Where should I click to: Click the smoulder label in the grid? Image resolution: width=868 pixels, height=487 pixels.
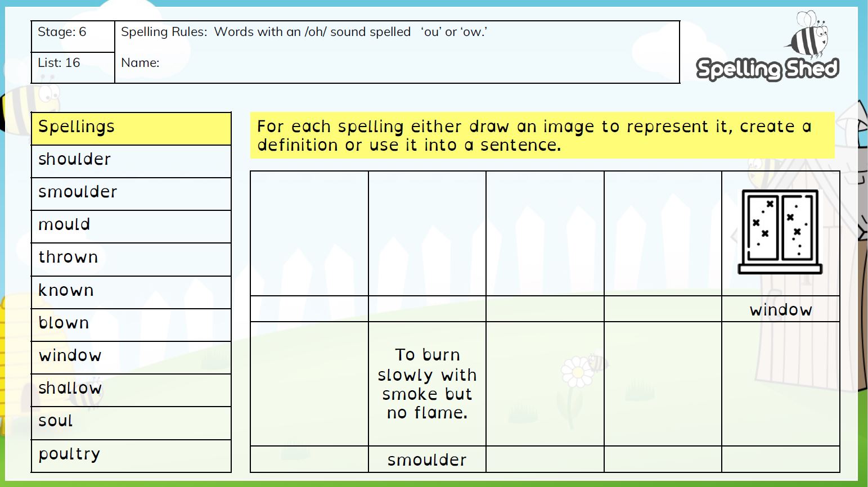coord(427,460)
